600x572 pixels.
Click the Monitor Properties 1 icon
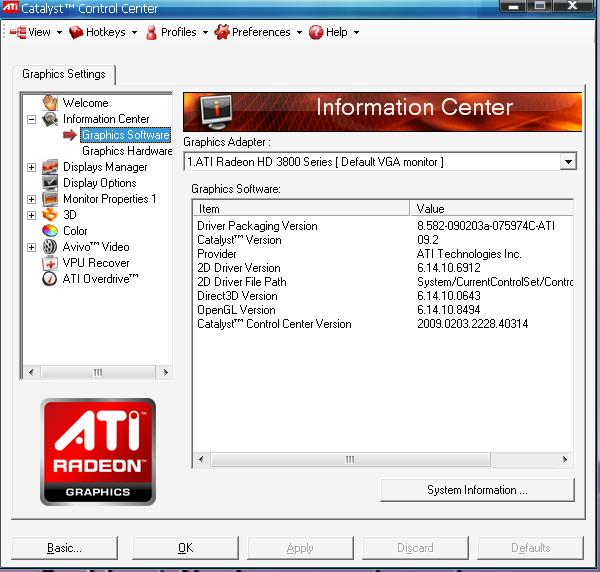click(50, 199)
